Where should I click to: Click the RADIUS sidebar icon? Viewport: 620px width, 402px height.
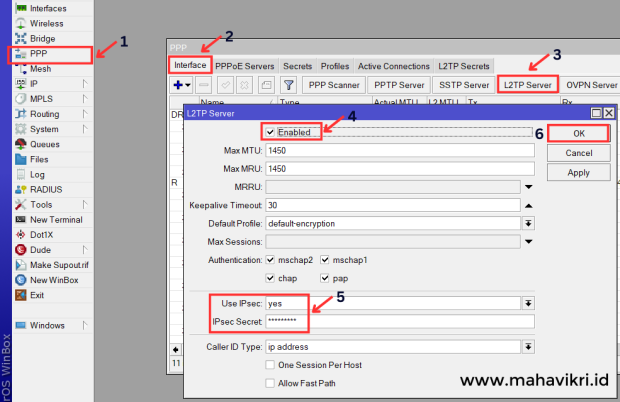point(21,189)
